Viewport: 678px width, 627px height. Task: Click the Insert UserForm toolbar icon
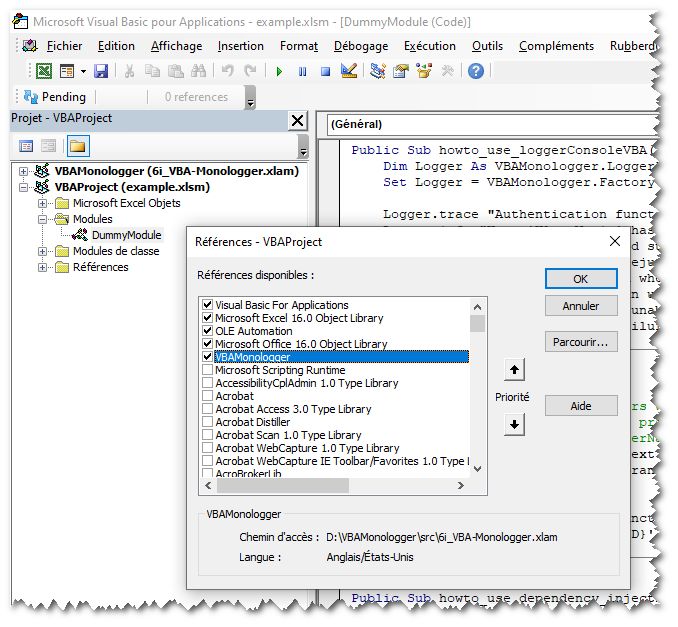click(x=67, y=71)
